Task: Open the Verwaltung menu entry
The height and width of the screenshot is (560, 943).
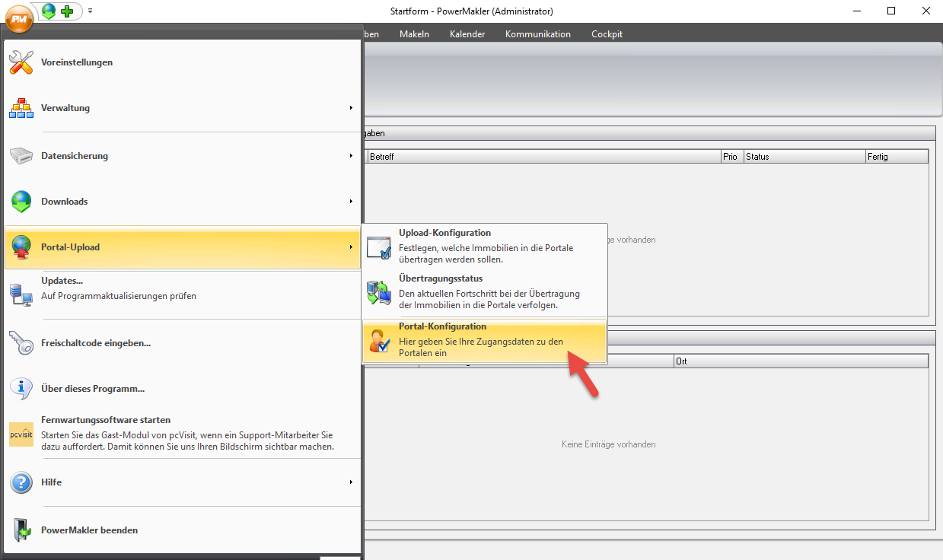Action: pos(183,108)
